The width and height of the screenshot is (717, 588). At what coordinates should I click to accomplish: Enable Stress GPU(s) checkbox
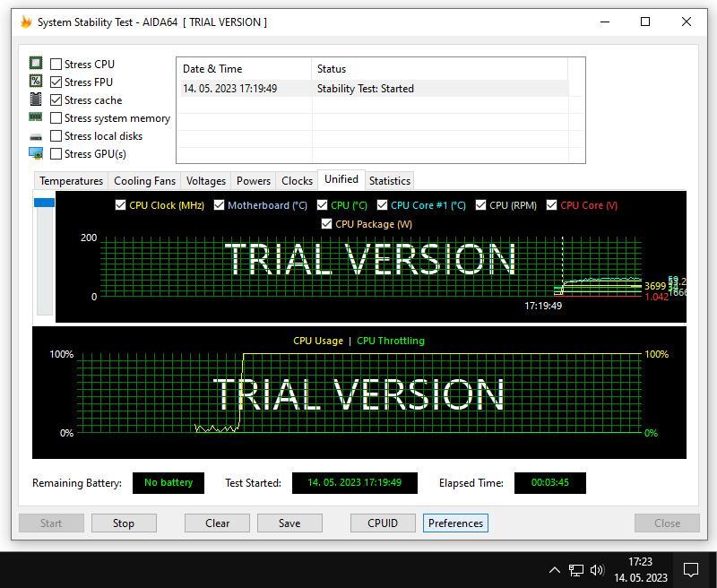pyautogui.click(x=56, y=153)
